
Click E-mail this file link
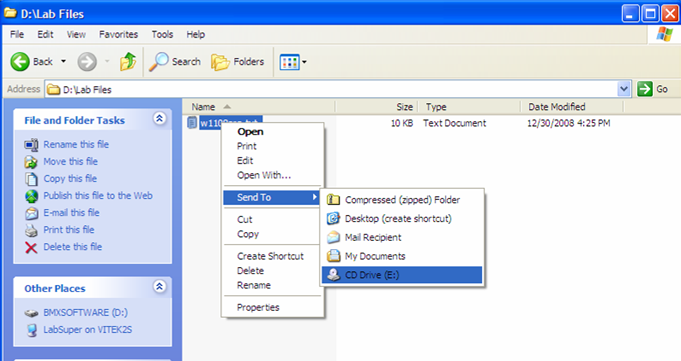[x=71, y=213]
